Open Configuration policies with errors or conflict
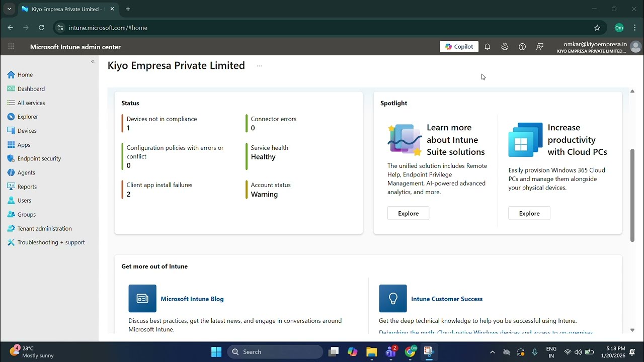Screen dimensions: 644x362 [x=175, y=156]
